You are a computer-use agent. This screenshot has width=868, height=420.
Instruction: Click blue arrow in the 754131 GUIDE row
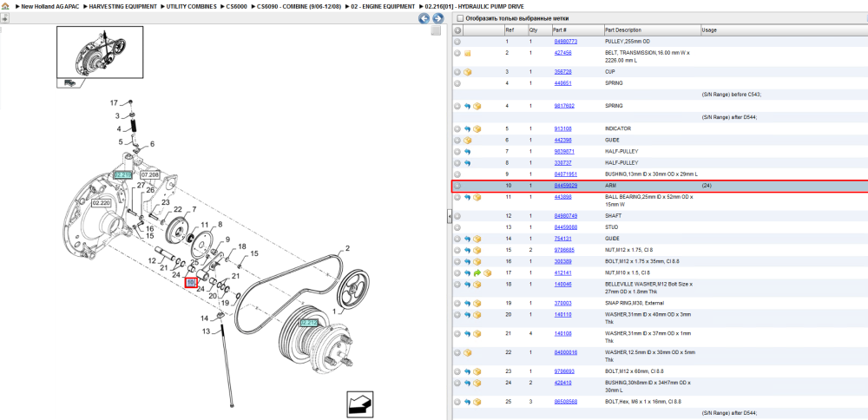pos(467,239)
